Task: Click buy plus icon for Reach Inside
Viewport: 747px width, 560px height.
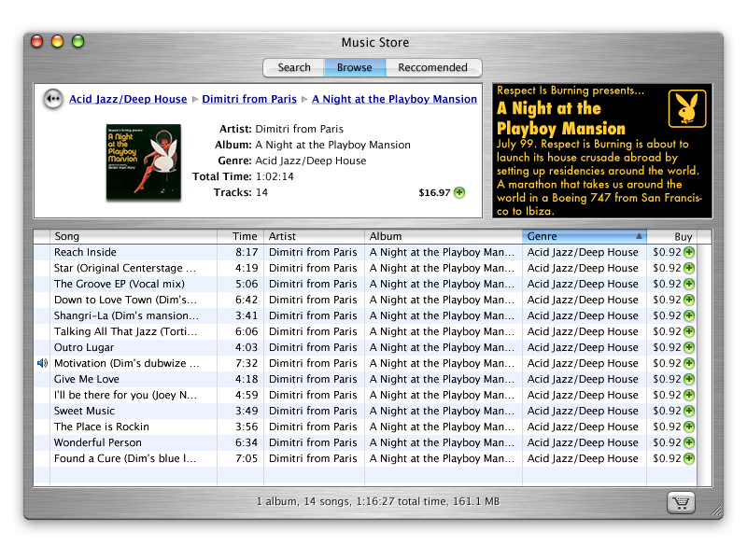Action: coord(689,252)
